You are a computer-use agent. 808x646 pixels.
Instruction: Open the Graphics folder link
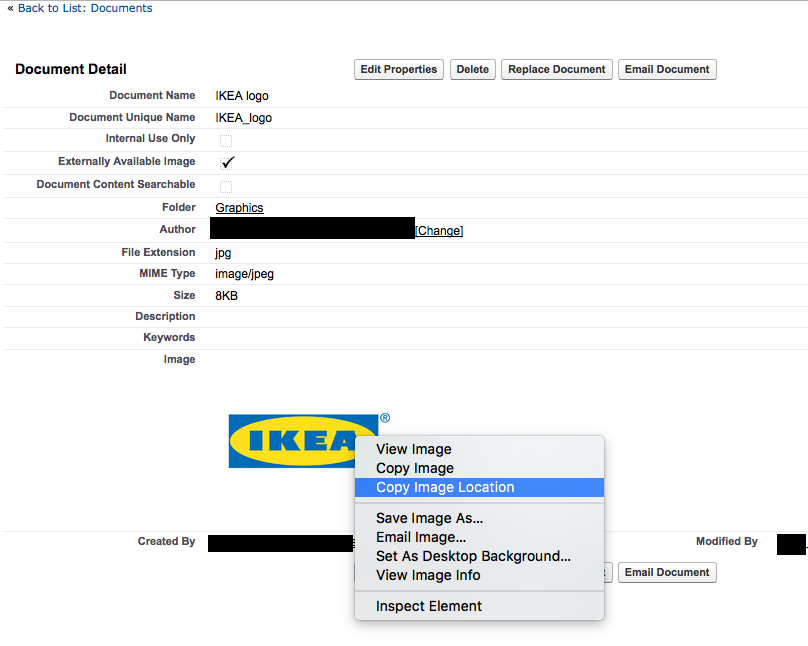[239, 208]
